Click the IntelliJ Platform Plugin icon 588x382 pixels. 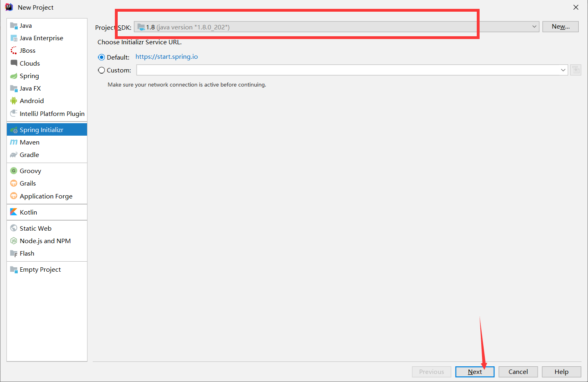coord(14,114)
